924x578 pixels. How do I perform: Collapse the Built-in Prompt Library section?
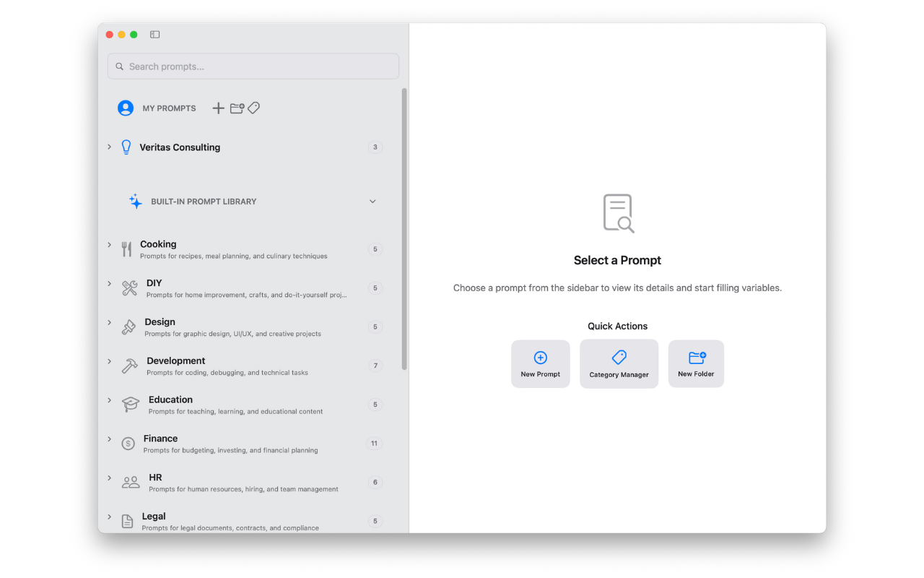(372, 202)
